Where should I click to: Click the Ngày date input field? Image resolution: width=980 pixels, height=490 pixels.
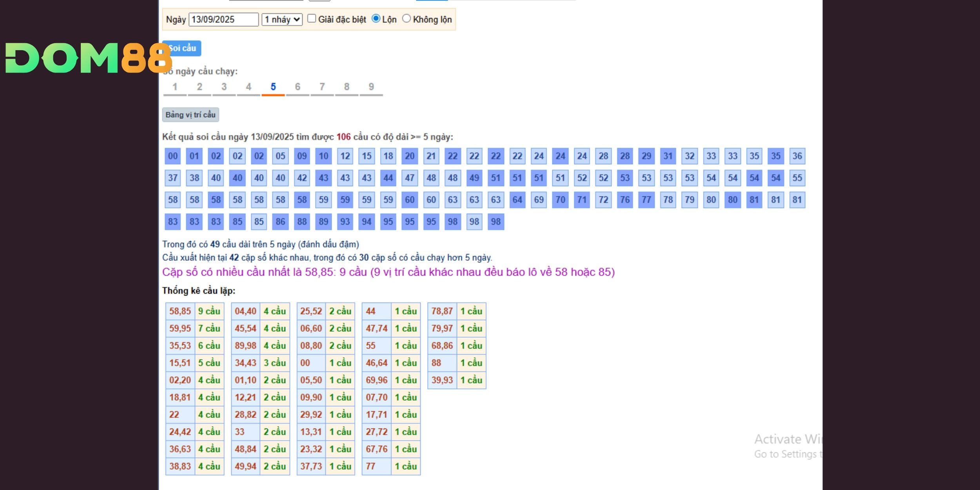tap(223, 20)
